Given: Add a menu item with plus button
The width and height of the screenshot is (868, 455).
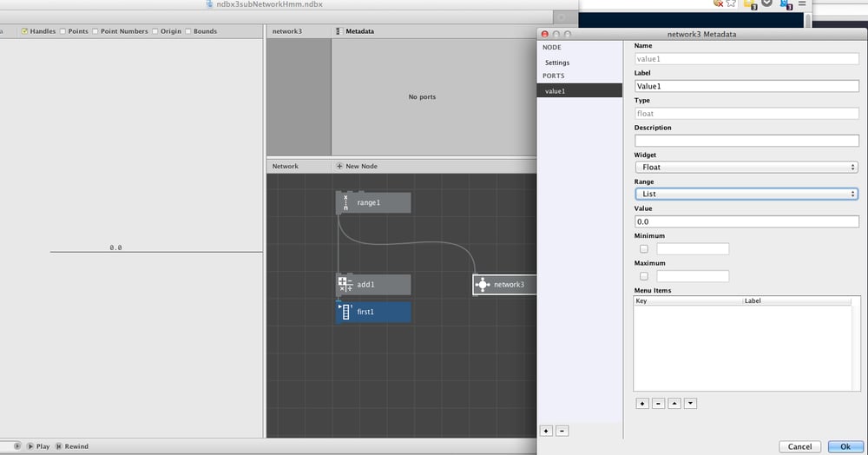Looking at the screenshot, I should 642,404.
